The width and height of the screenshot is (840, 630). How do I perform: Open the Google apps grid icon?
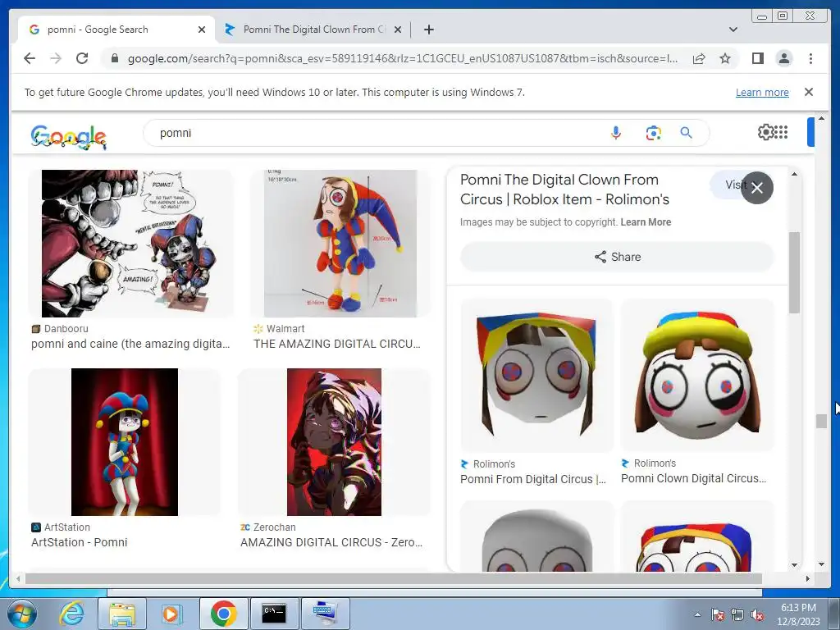(781, 132)
